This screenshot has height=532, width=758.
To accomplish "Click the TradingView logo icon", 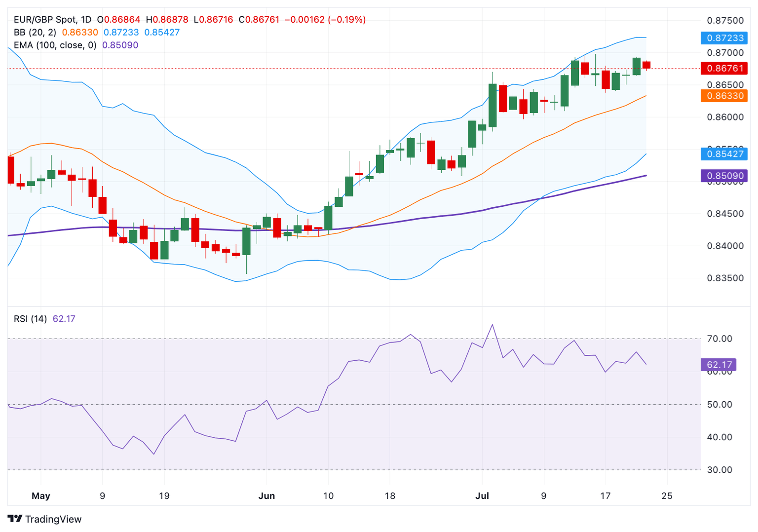I will click(x=15, y=519).
